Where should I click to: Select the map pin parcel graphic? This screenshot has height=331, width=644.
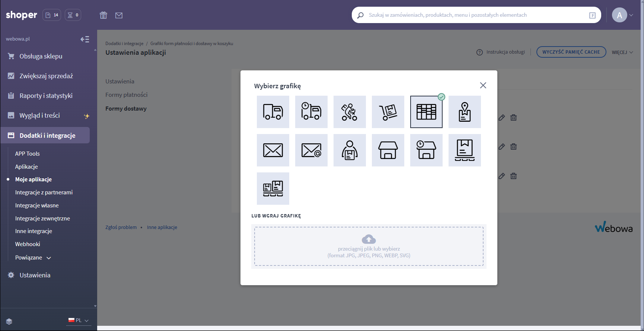coord(465,112)
